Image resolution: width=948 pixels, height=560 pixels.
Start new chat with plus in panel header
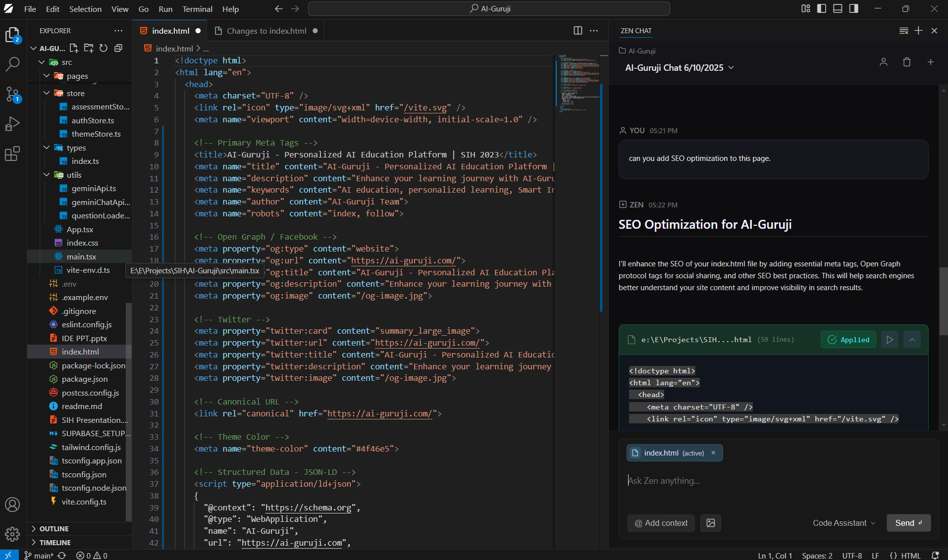pyautogui.click(x=919, y=31)
